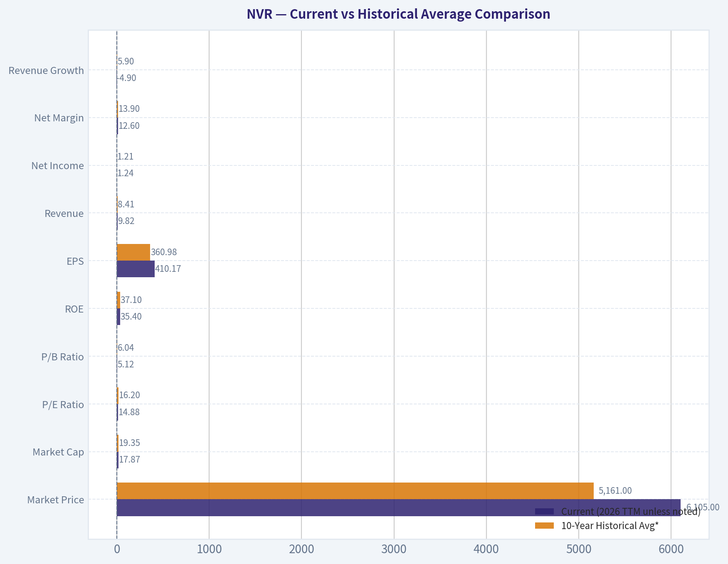Image resolution: width=728 pixels, height=564 pixels.
Task: Click the value label '1.21' for Net Income
Action: pyautogui.click(x=125, y=157)
